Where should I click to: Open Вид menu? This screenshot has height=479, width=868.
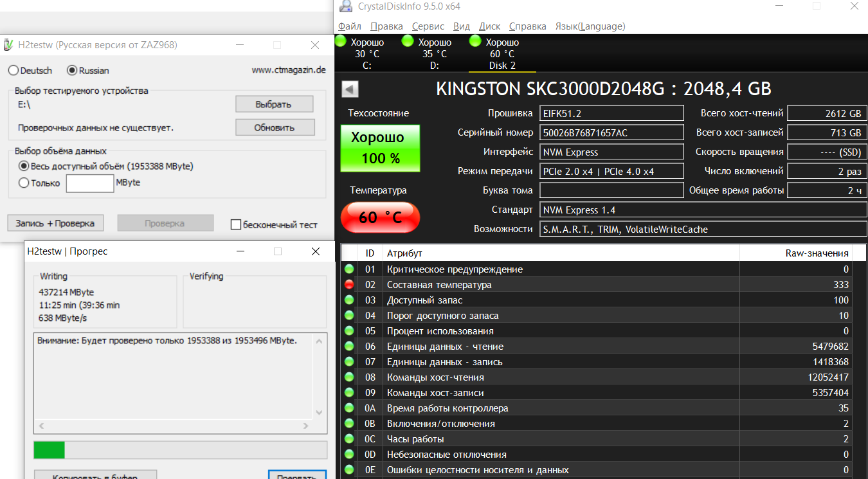click(462, 26)
